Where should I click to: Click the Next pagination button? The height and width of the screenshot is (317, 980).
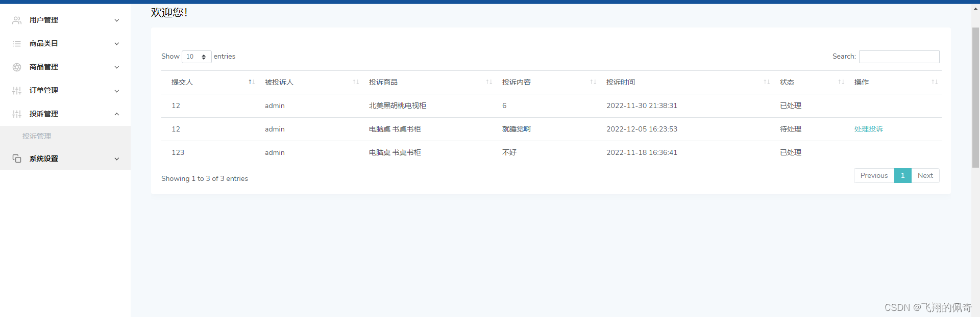[925, 175]
